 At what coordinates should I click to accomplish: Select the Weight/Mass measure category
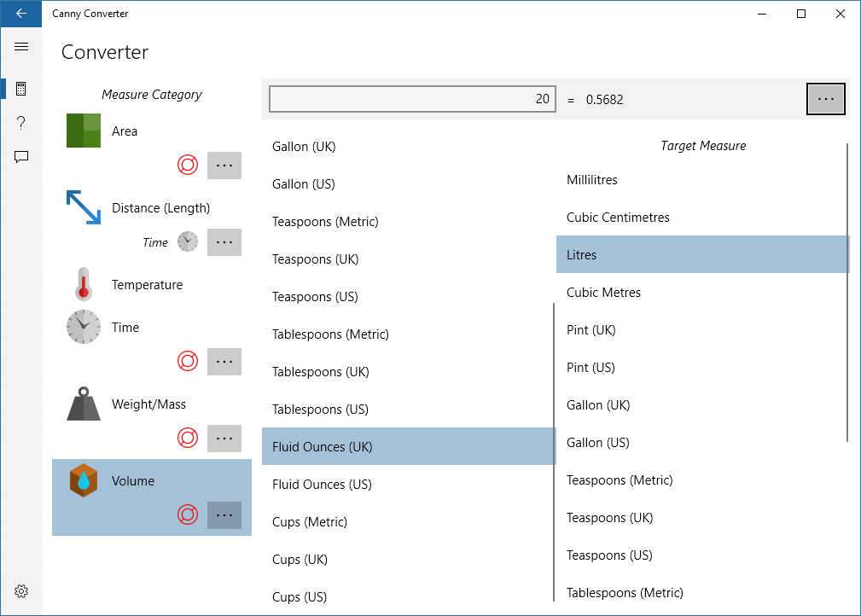click(x=148, y=404)
